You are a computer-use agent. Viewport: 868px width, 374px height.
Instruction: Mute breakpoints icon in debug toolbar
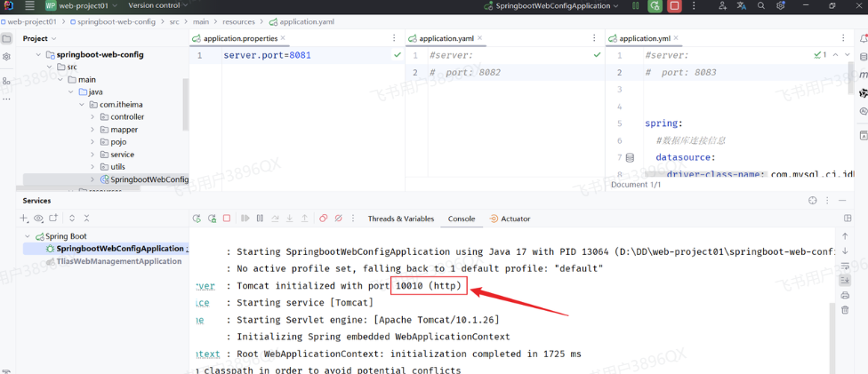tap(338, 219)
